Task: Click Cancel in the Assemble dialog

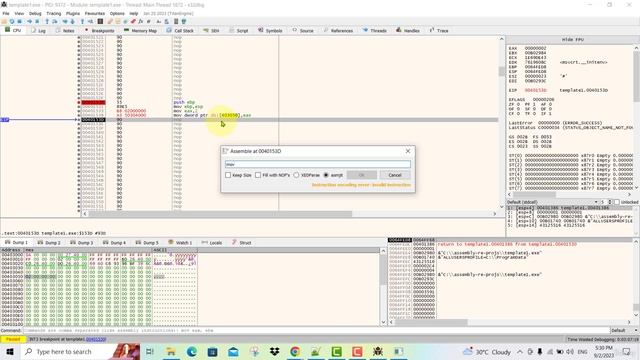Action: pyautogui.click(x=395, y=175)
